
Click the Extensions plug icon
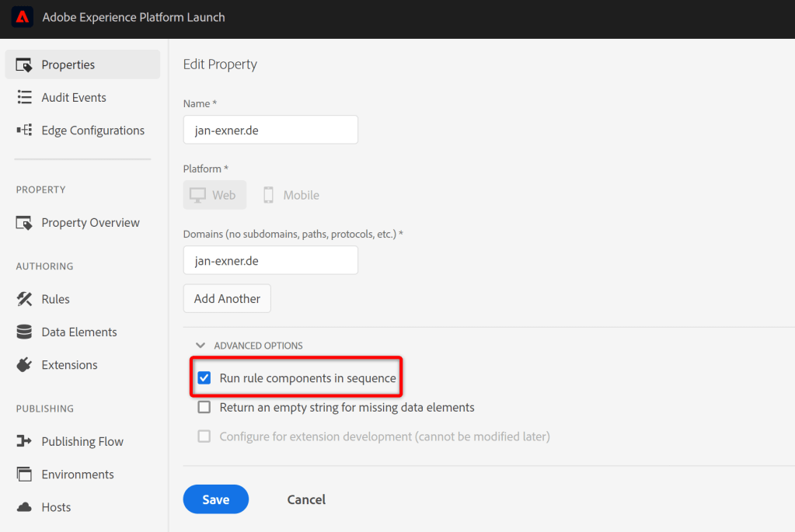pos(23,364)
